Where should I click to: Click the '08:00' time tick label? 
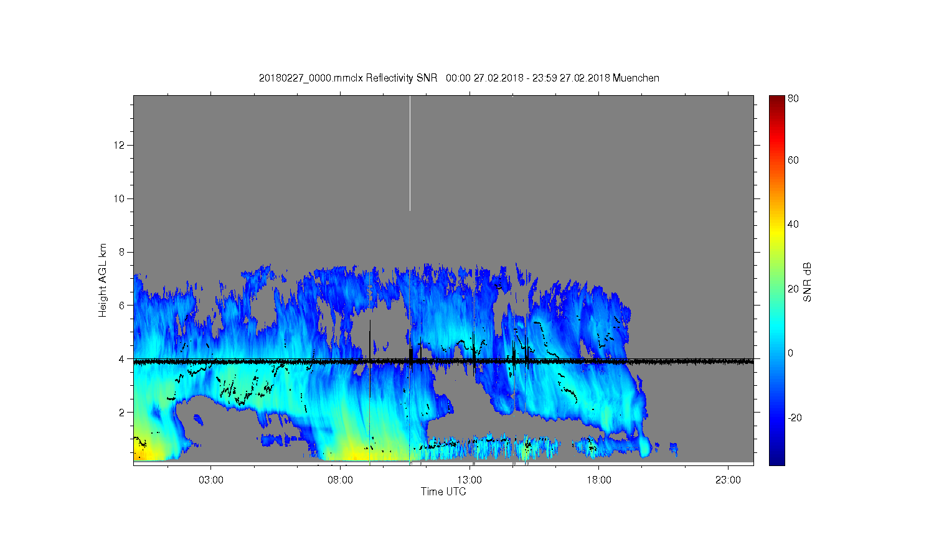(x=340, y=480)
